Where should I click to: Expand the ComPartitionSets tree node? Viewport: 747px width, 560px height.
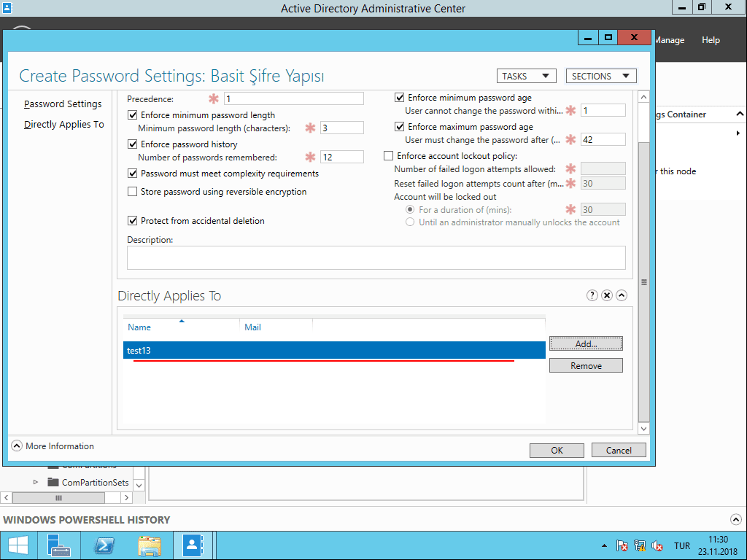[35, 483]
